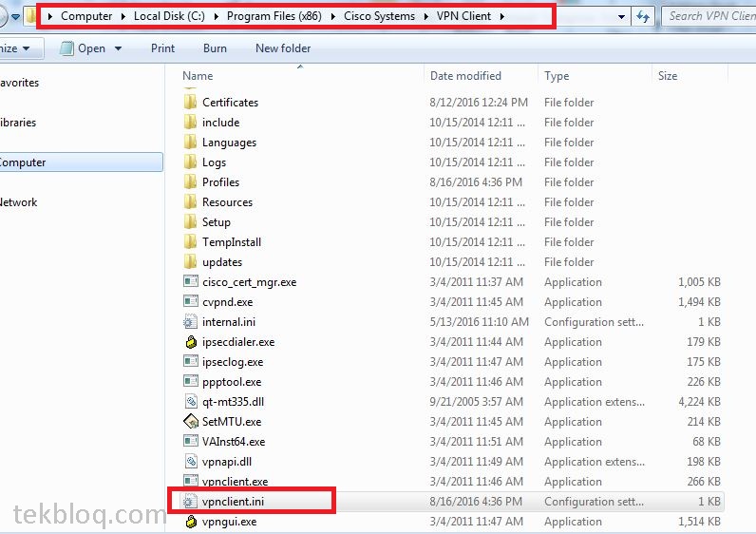756x534 pixels.
Task: Click the ipseclog.exe application icon
Action: click(x=191, y=361)
